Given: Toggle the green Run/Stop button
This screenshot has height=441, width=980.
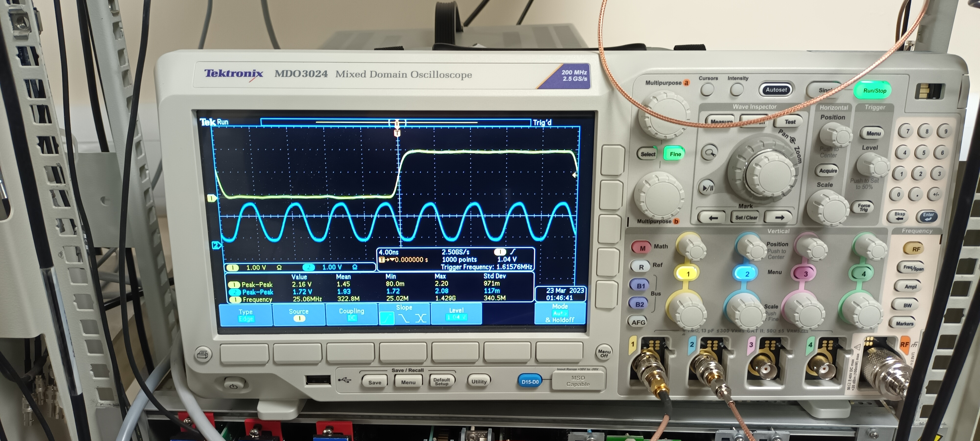Looking at the screenshot, I should (874, 91).
